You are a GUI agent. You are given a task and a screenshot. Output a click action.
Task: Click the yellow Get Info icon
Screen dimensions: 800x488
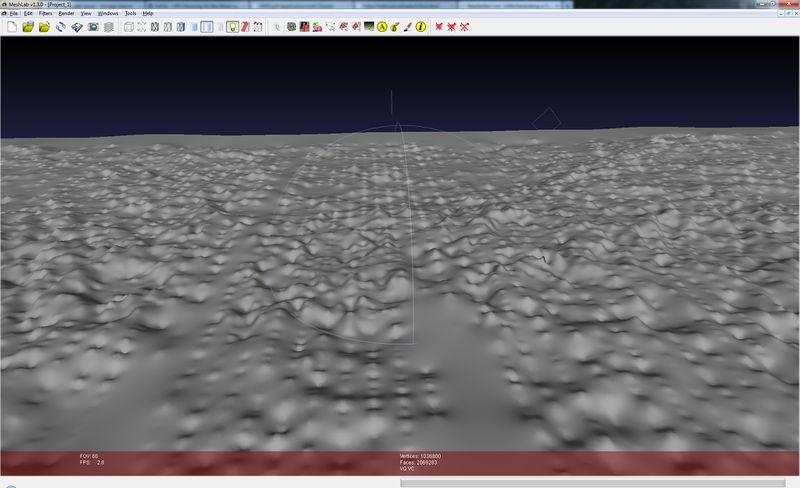coord(420,27)
